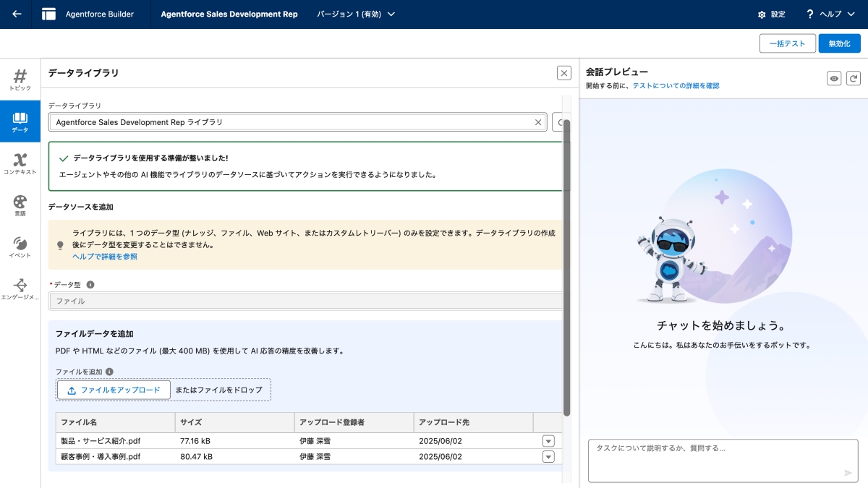868x488 pixels.
Task: Select the 顧客事例・導入事例.pdf file name
Action: 101,457
